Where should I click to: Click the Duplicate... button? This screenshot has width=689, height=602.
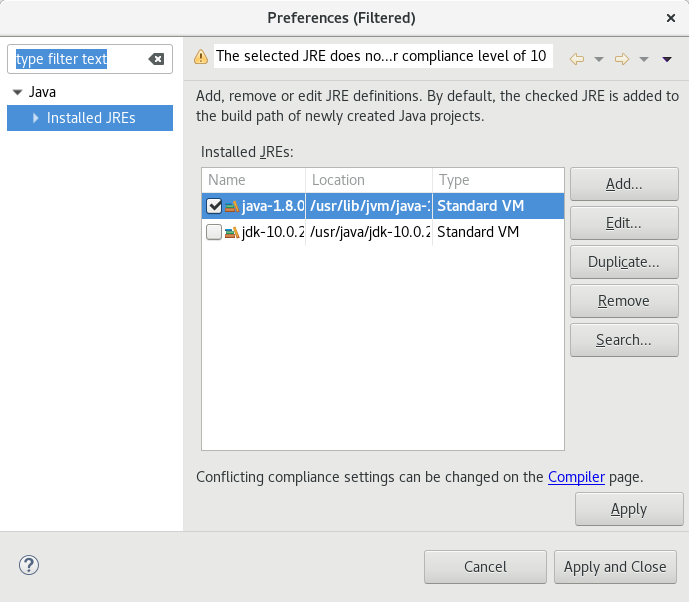tap(624, 262)
